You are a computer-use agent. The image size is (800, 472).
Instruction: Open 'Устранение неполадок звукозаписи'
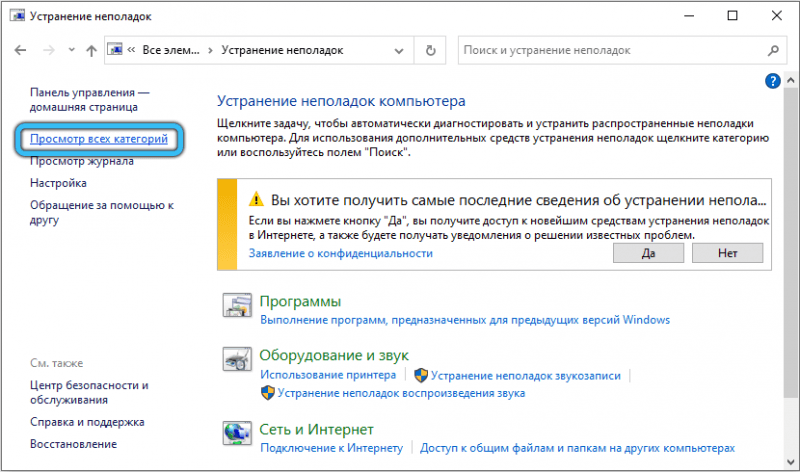(x=526, y=376)
